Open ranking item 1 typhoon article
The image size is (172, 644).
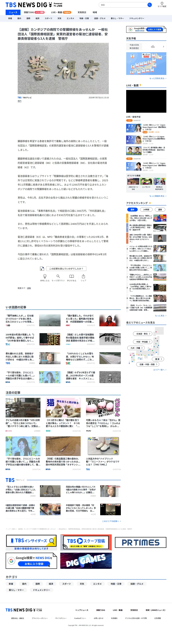pos(146,218)
